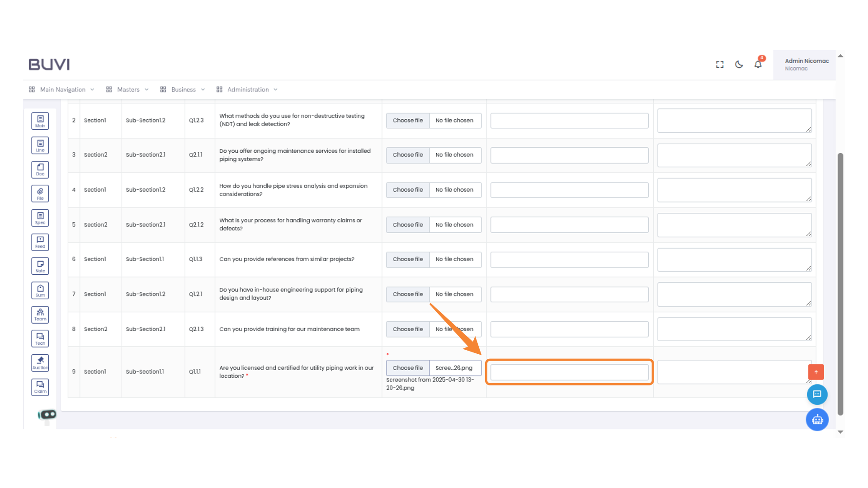The image size is (868, 488).
Task: Open the Business dropdown menu
Action: tap(183, 89)
